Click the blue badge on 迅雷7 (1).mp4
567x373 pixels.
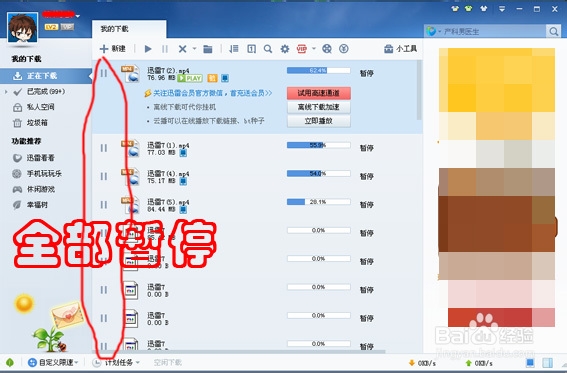tap(183, 153)
